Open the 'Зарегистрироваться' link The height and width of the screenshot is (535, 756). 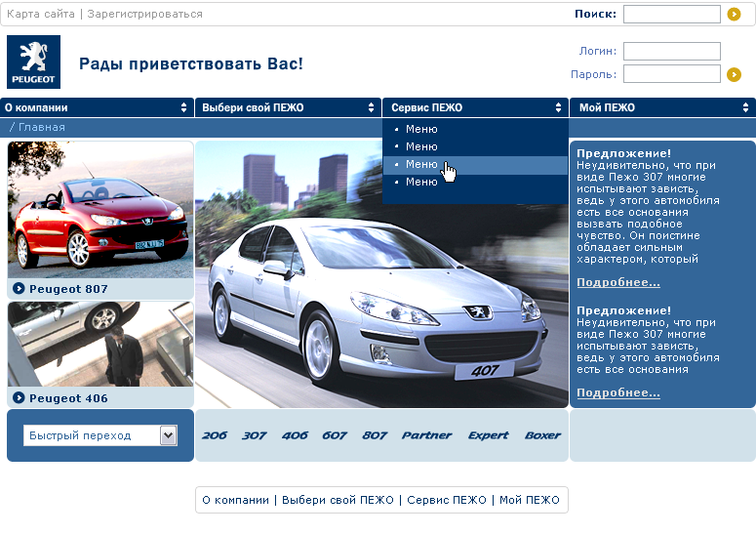click(x=144, y=15)
